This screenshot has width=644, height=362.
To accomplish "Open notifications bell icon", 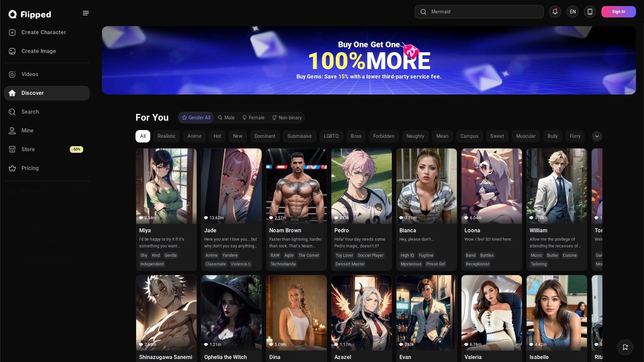I will 555,12.
